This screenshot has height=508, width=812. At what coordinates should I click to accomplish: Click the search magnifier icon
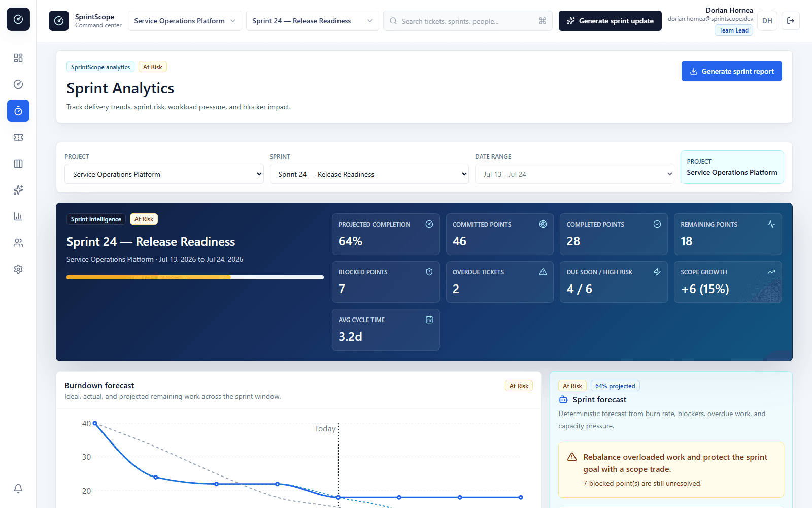[393, 21]
